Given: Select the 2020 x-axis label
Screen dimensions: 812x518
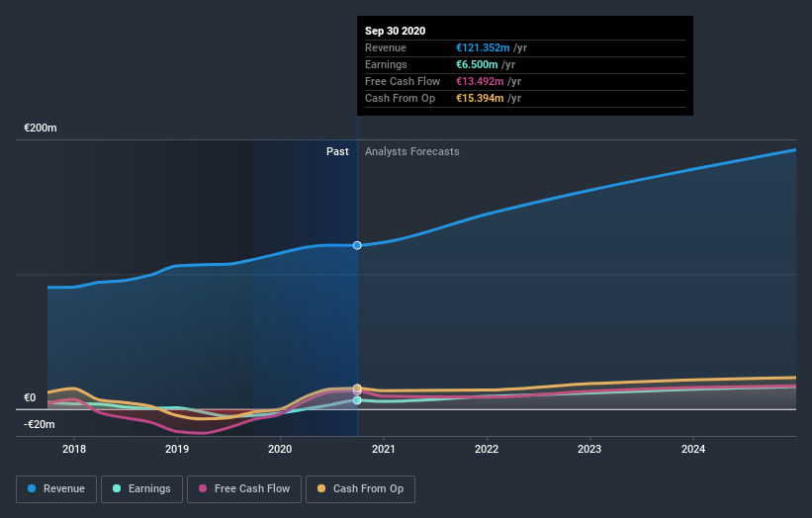Looking at the screenshot, I should tap(280, 449).
